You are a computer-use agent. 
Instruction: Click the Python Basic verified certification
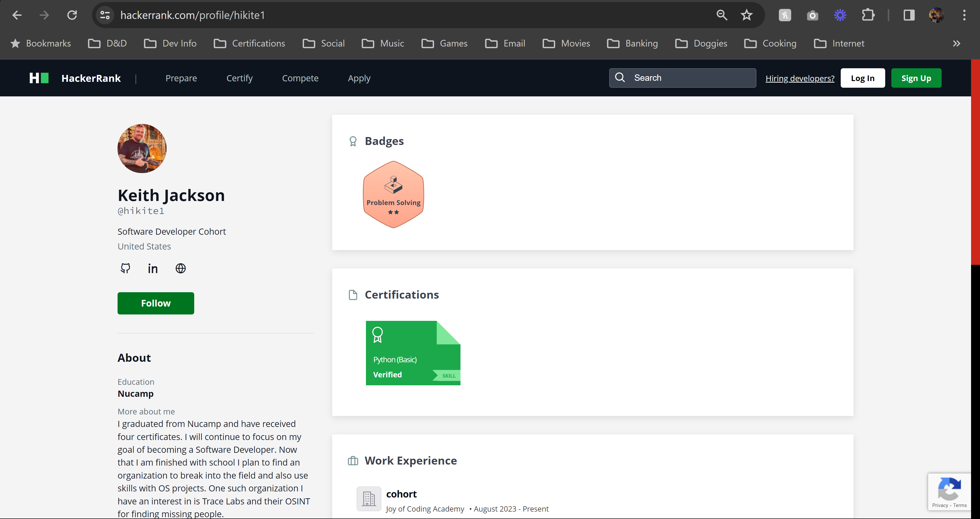pyautogui.click(x=413, y=353)
